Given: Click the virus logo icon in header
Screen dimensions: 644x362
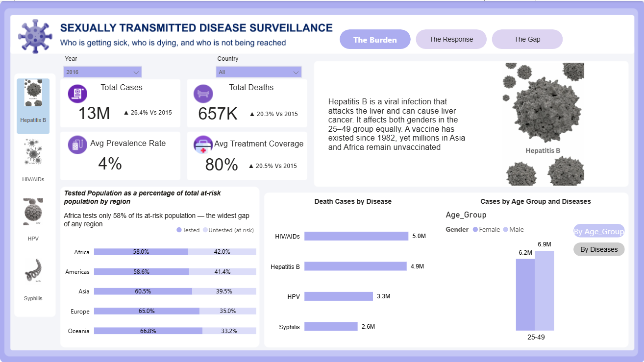Looking at the screenshot, I should pyautogui.click(x=35, y=36).
